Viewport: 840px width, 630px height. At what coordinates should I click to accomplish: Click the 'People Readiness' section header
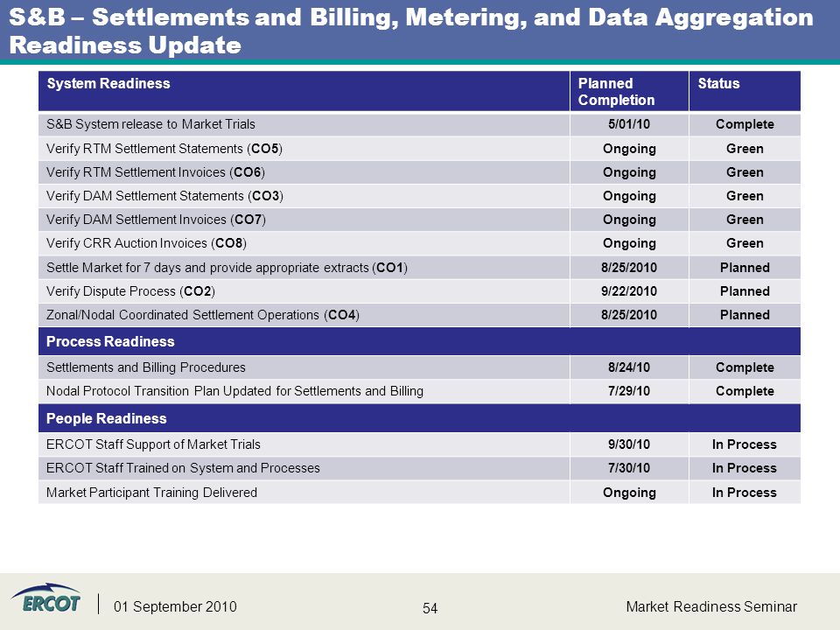tap(419, 418)
